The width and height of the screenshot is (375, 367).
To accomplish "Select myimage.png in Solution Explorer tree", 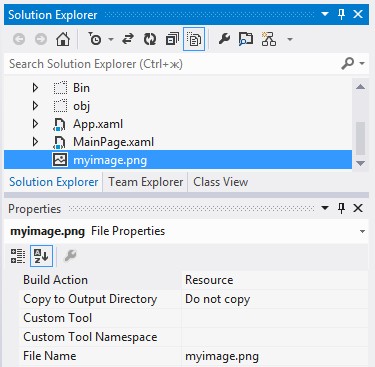I will click(178, 160).
